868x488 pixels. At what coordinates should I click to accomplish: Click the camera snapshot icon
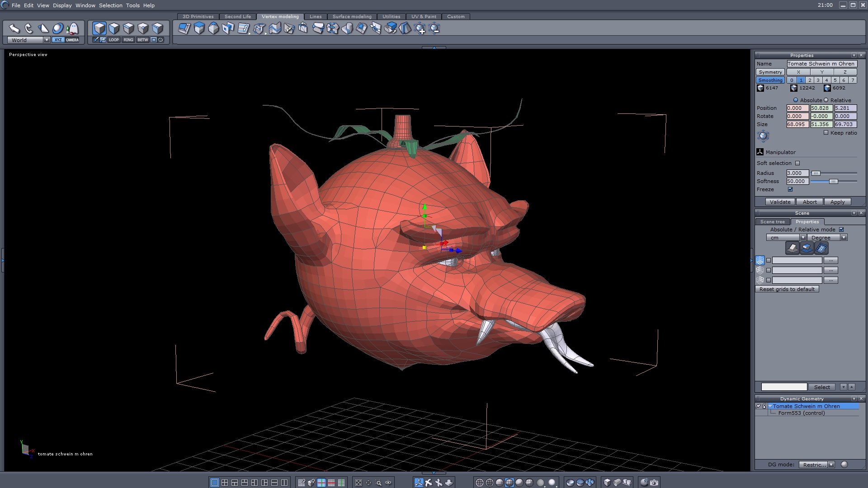click(x=654, y=483)
